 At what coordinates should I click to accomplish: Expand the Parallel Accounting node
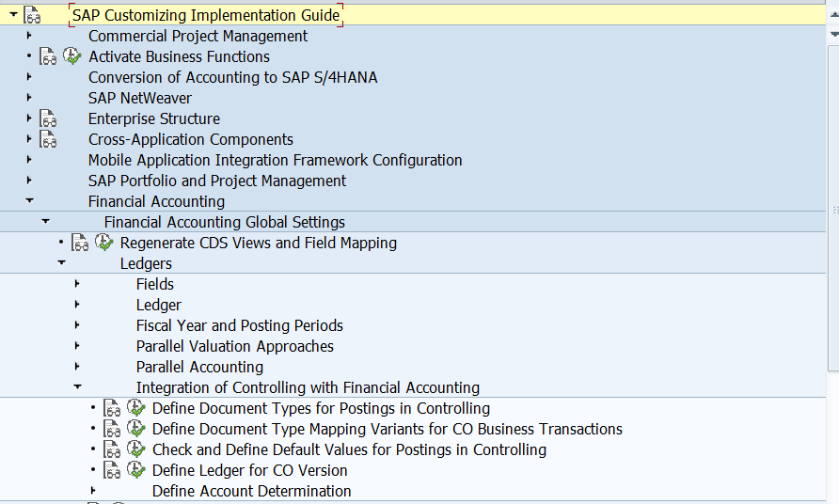coord(77,367)
